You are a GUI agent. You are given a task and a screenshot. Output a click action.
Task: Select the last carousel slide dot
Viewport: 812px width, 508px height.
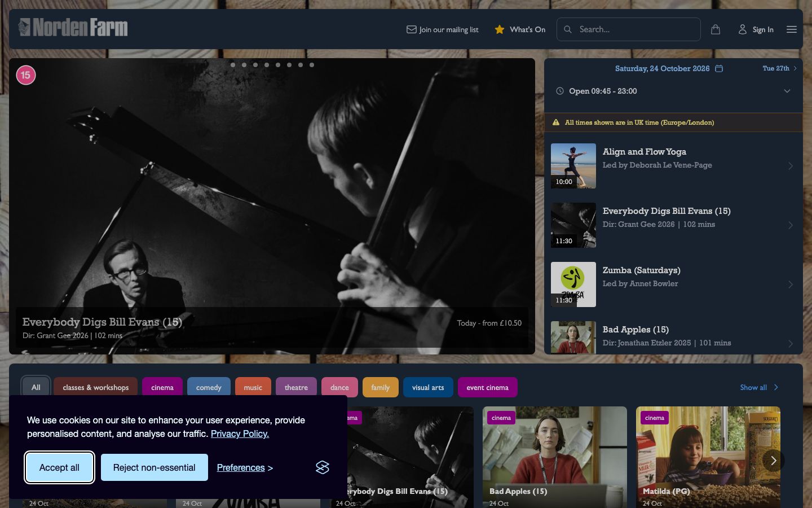pos(312,65)
